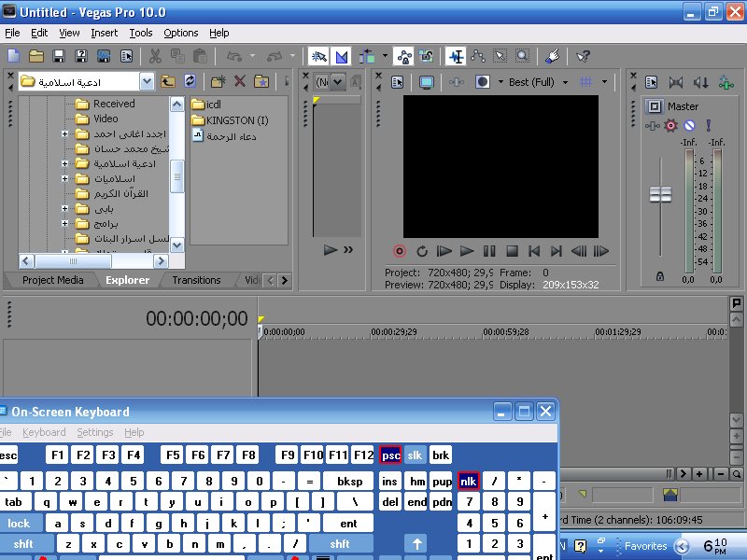Click the Save As toolbar icon

pos(81,56)
